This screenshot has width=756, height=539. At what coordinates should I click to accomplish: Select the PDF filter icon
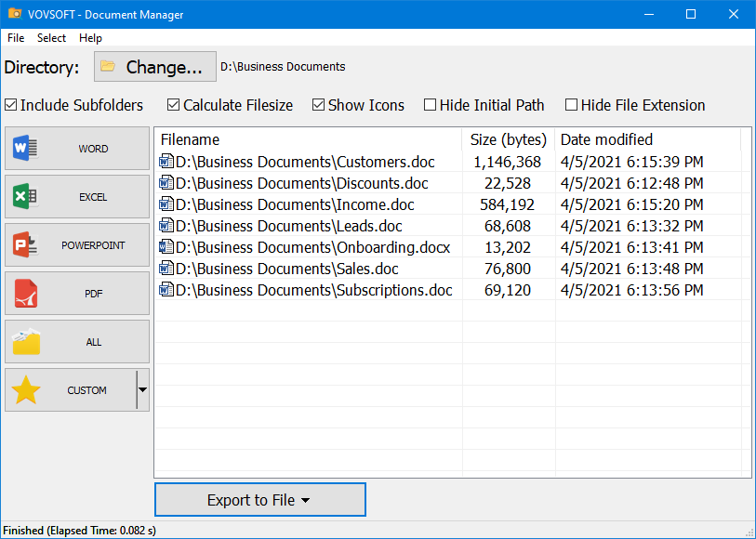click(23, 293)
